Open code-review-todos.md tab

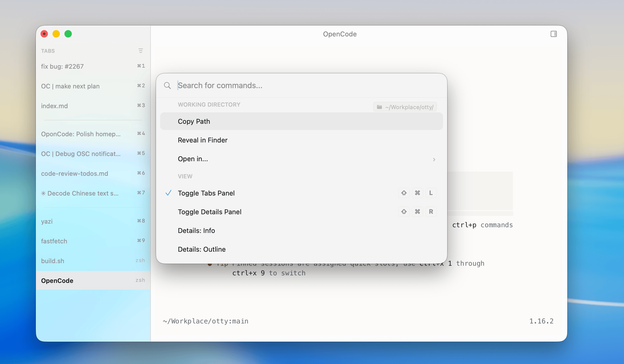(x=93, y=173)
